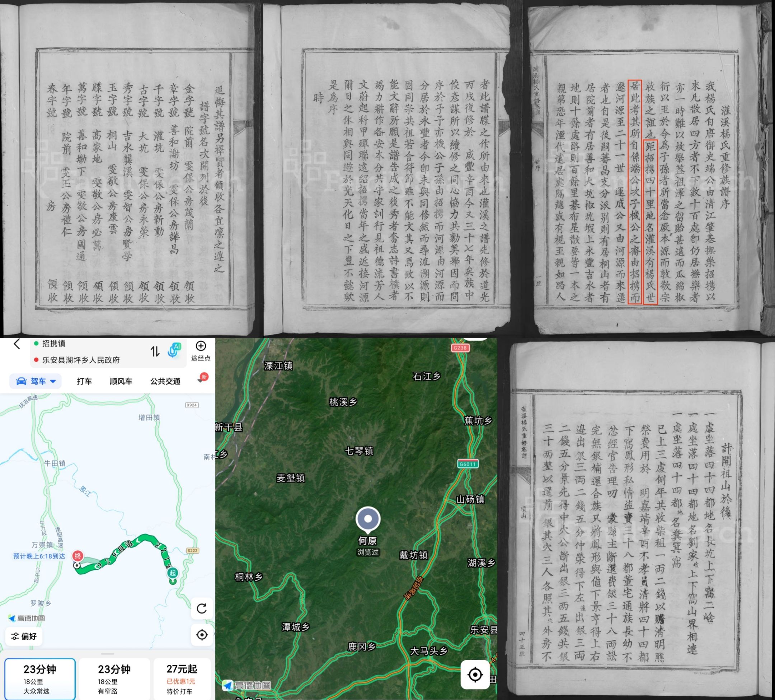
Task: Select the 大众常选 23分钟 route option
Action: (40, 679)
